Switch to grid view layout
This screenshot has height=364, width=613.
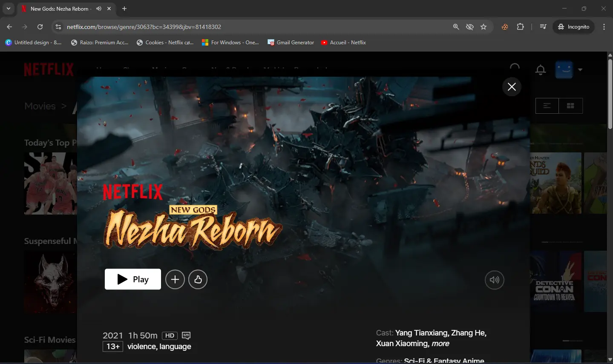(x=571, y=106)
